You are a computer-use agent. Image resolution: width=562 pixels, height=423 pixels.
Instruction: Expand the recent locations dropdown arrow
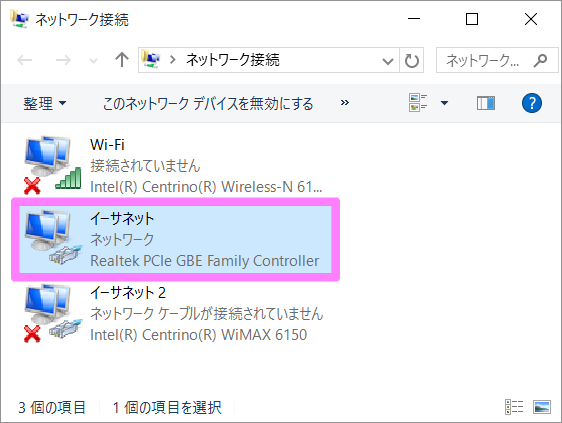93,60
